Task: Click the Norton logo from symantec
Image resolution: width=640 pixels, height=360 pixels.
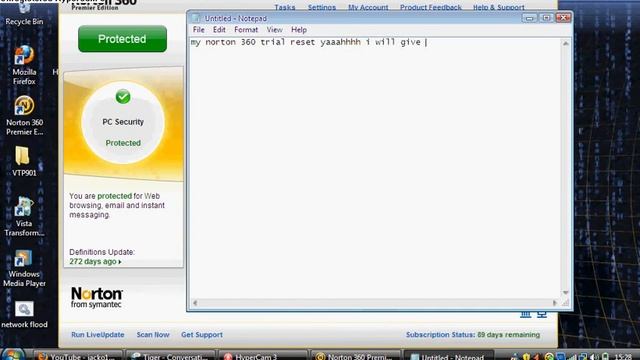Action: 97,297
